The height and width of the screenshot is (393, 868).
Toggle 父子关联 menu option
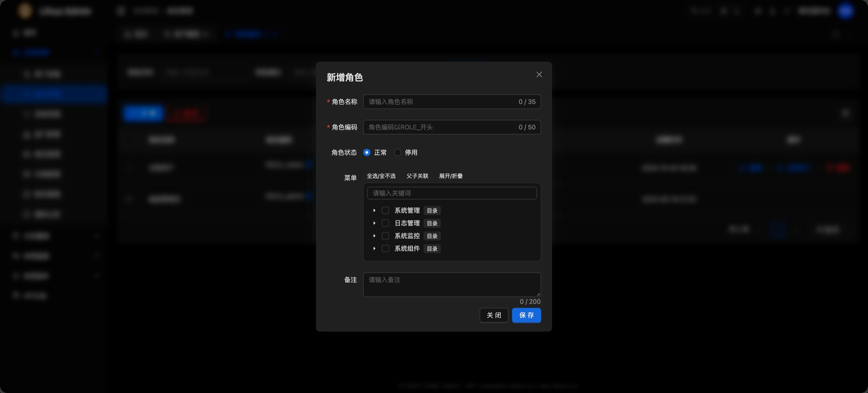pyautogui.click(x=417, y=176)
